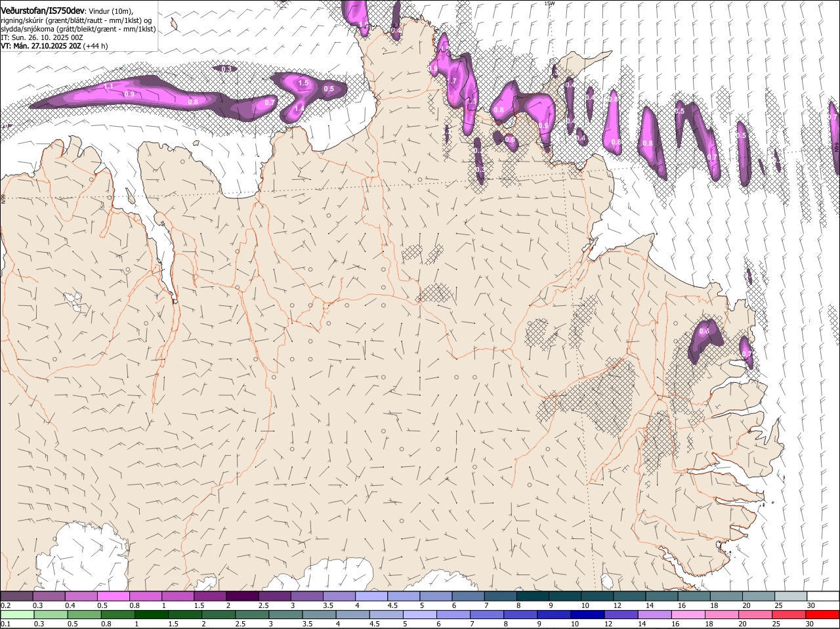Click the 'IT: Sun. 26. 10. 2025 00Z' line
The height and width of the screenshot is (629, 840).
point(41,37)
